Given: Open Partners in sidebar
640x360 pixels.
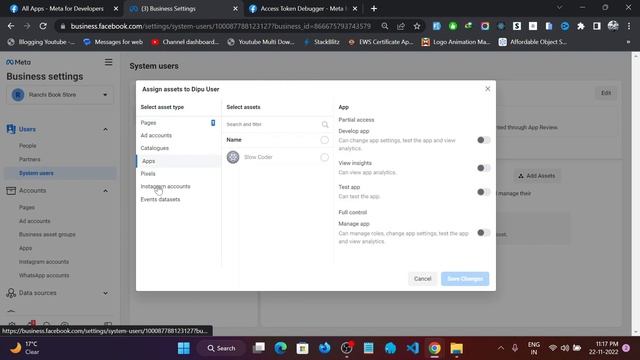Looking at the screenshot, I should click(x=29, y=159).
